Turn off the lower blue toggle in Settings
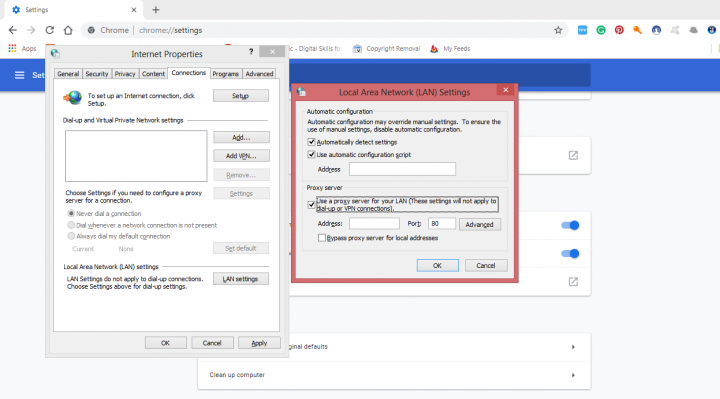 coord(570,253)
